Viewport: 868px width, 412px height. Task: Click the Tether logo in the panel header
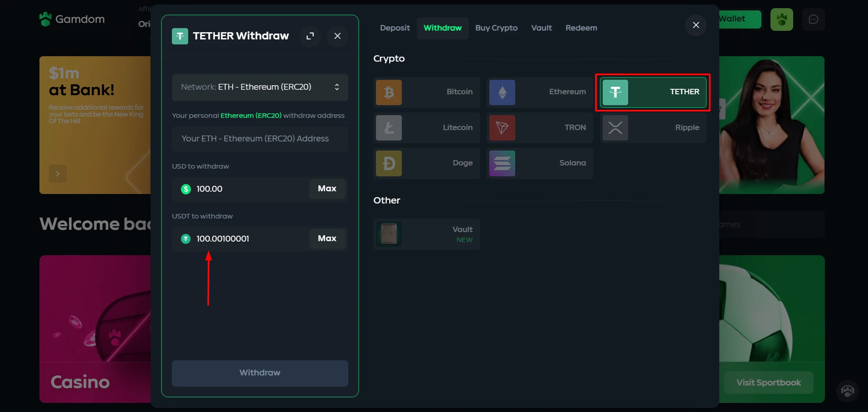(180, 36)
